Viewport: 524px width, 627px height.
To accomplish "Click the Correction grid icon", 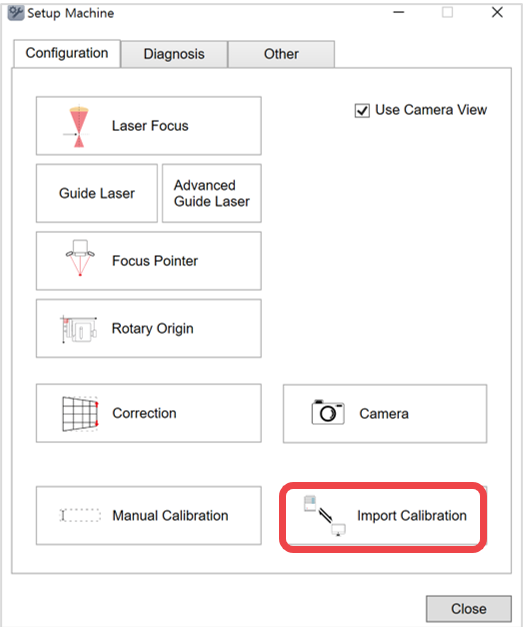I will pyautogui.click(x=80, y=414).
